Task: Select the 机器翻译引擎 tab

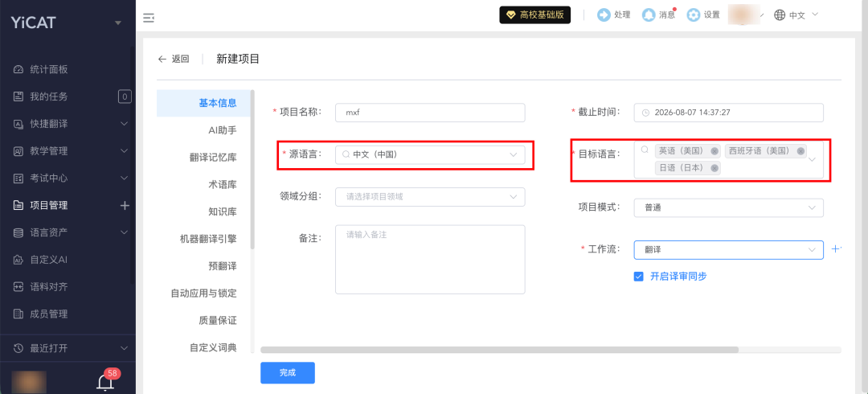Action: [203, 239]
